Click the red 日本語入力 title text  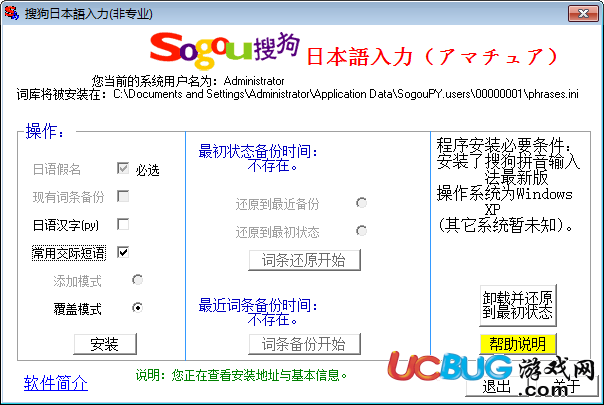coord(432,57)
